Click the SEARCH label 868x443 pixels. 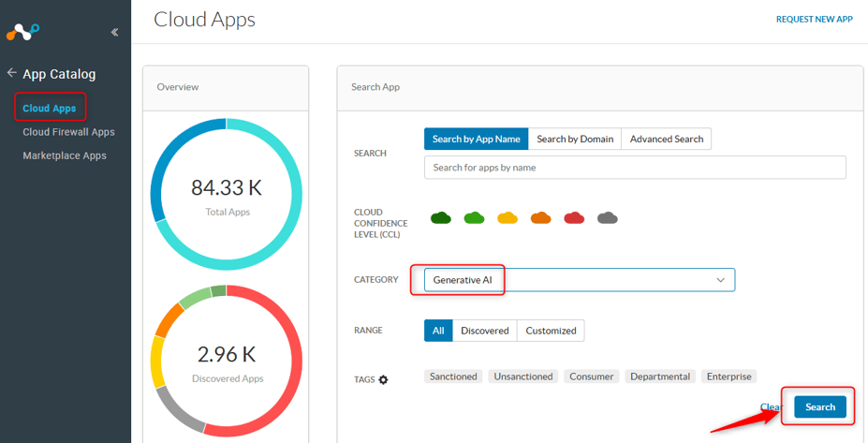(370, 153)
